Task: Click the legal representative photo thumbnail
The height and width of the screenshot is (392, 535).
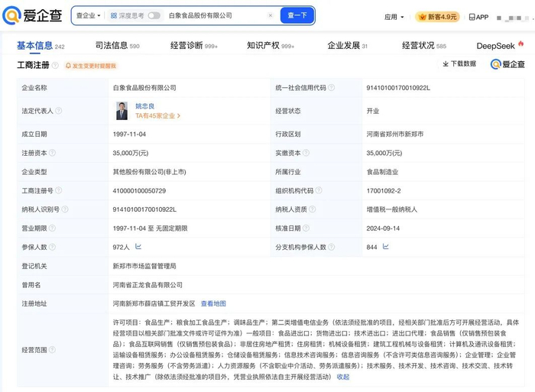Action: click(x=122, y=111)
